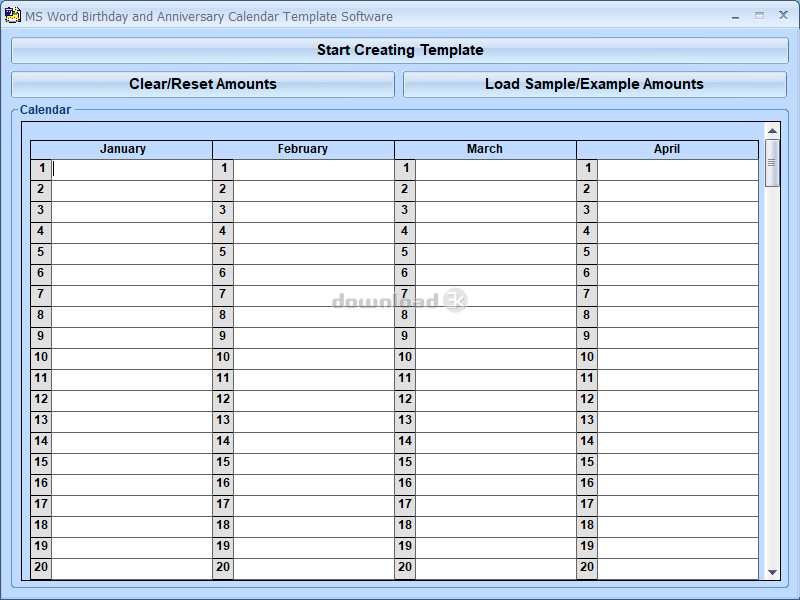Screen dimensions: 800x600
Task: Close the application window
Action: [x=783, y=16]
